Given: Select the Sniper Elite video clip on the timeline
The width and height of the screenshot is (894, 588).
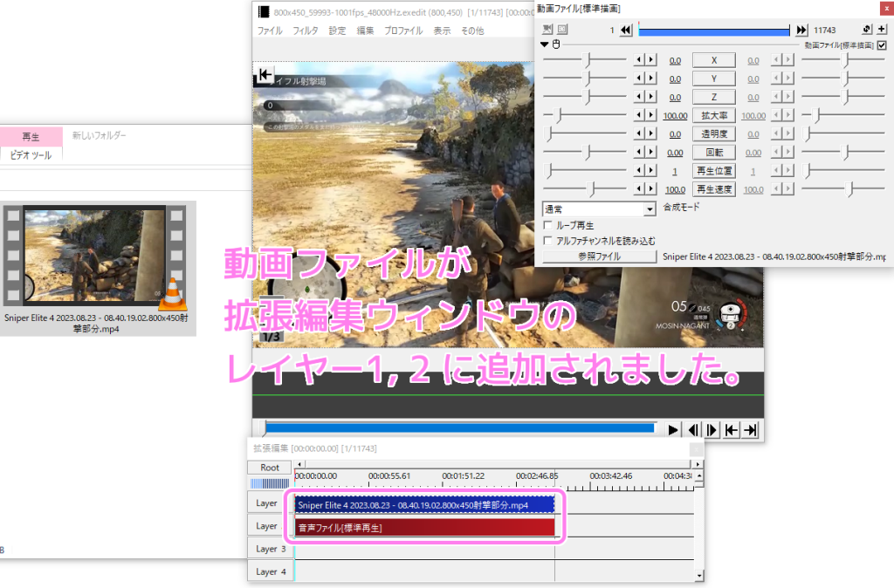Looking at the screenshot, I should tap(425, 505).
